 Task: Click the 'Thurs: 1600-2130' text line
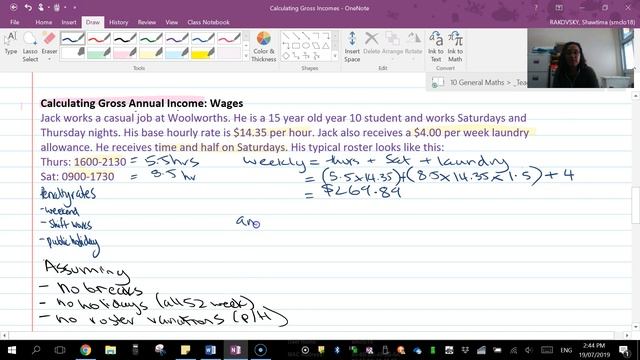[83, 162]
